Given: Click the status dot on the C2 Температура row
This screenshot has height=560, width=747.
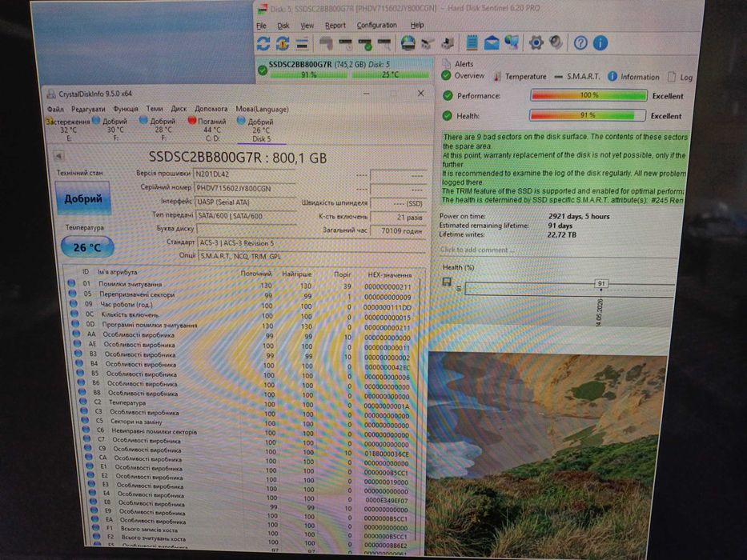Looking at the screenshot, I should (83, 402).
